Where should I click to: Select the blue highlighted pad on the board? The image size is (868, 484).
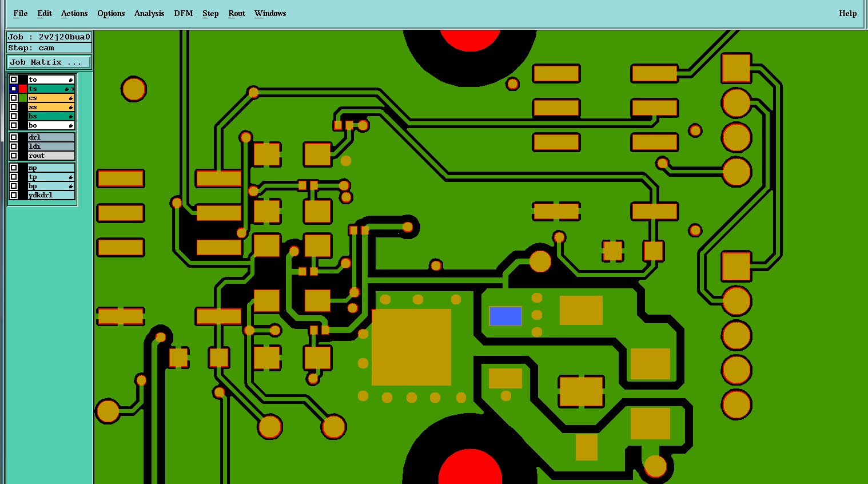coord(505,316)
